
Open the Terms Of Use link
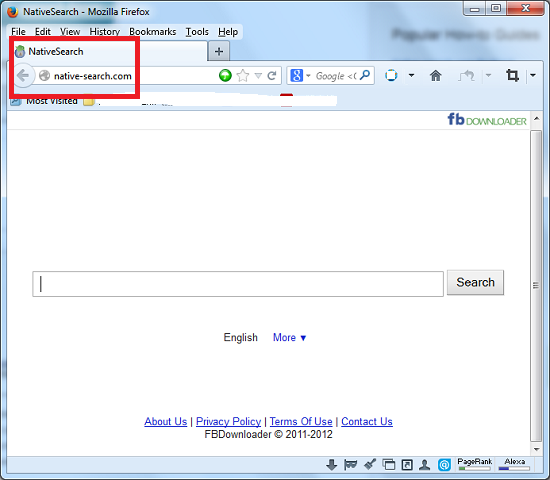click(x=301, y=421)
